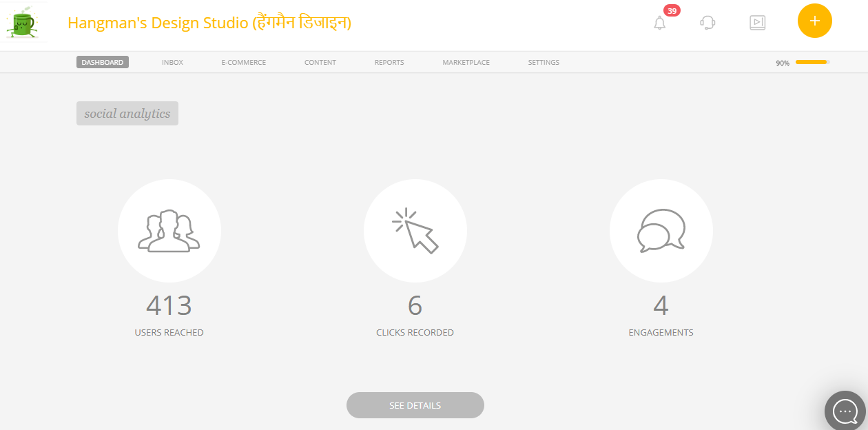The width and height of the screenshot is (868, 430).
Task: Click the headset support icon
Action: click(x=707, y=23)
